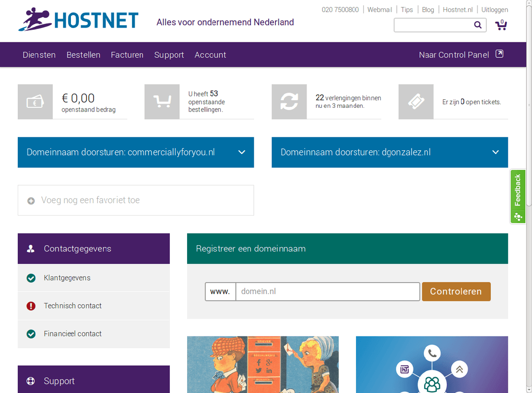Click the square logo icon in banner
The height and width of the screenshot is (393, 532).
[x=405, y=369]
